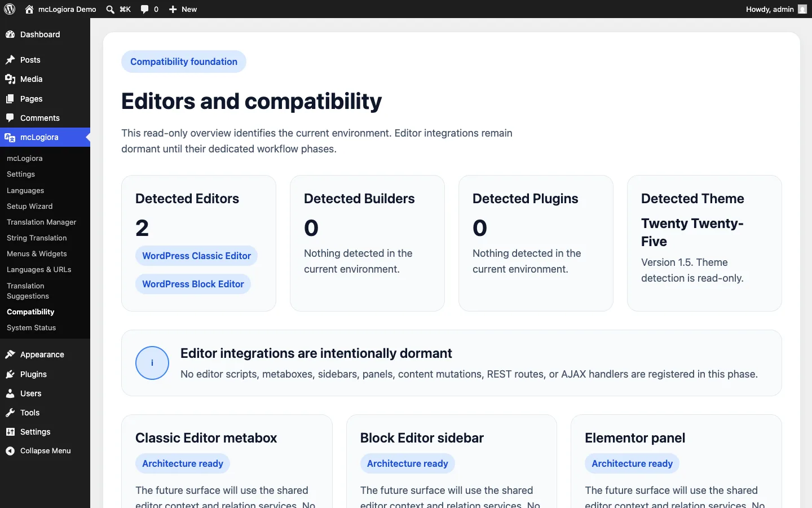Click the WordPress Block Editor badge
812x508 pixels.
click(193, 284)
